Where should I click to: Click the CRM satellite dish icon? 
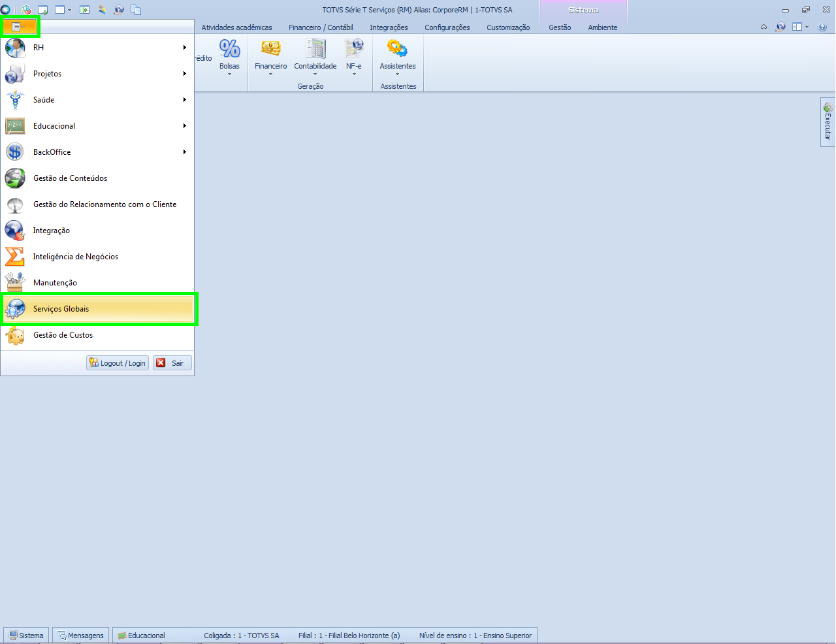tap(15, 204)
